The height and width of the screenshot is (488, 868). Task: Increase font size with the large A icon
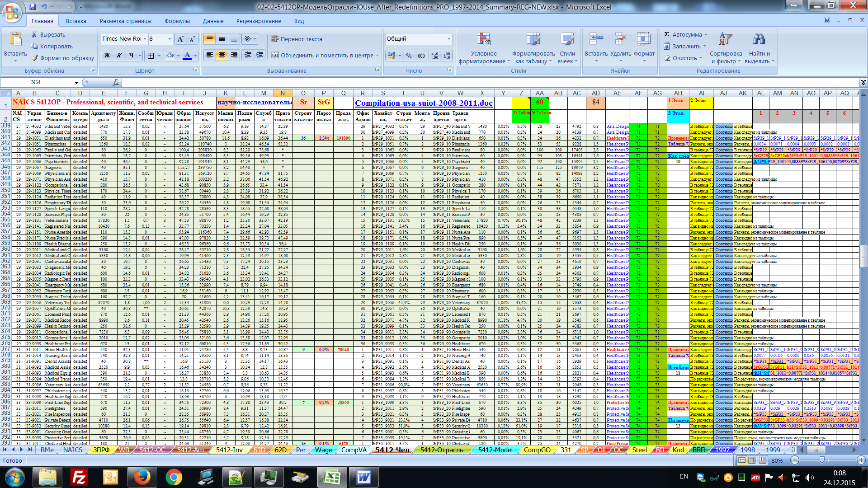[180, 39]
